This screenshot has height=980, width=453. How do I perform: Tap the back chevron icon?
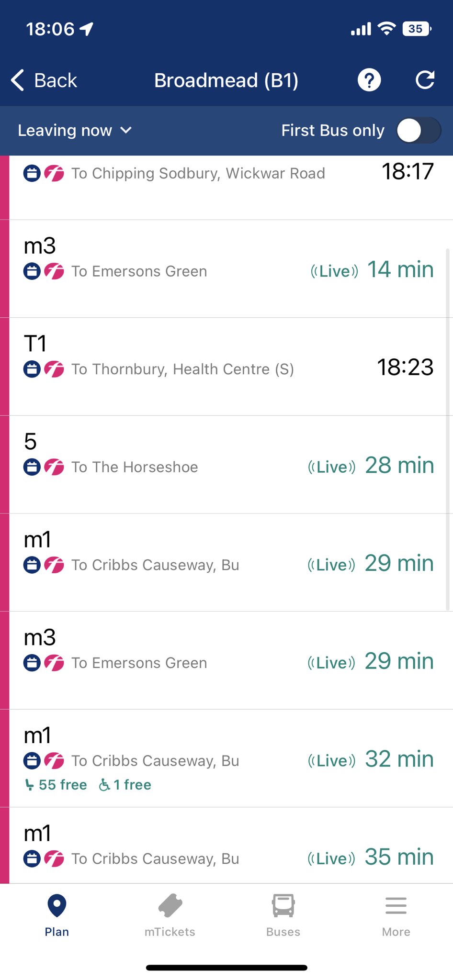(x=18, y=80)
